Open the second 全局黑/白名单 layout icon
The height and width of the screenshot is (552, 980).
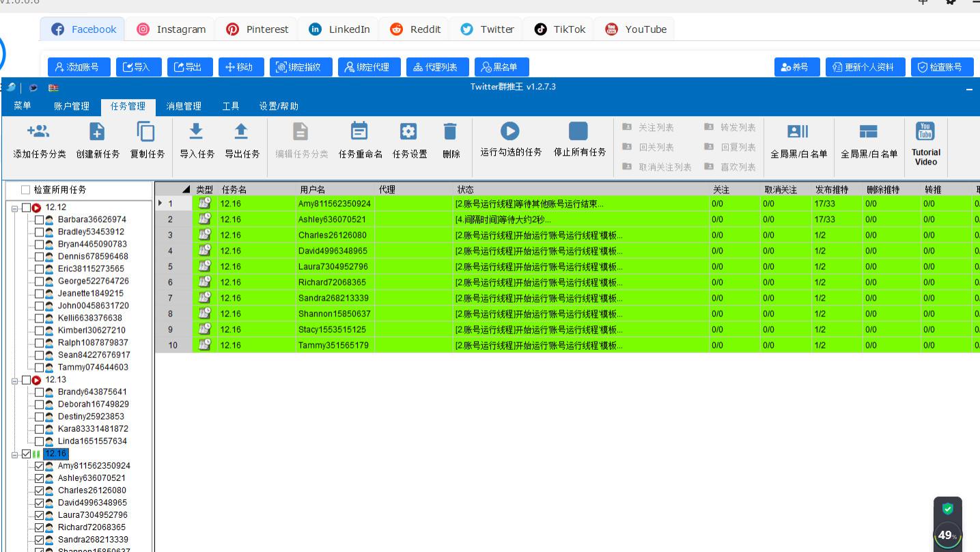click(x=868, y=131)
